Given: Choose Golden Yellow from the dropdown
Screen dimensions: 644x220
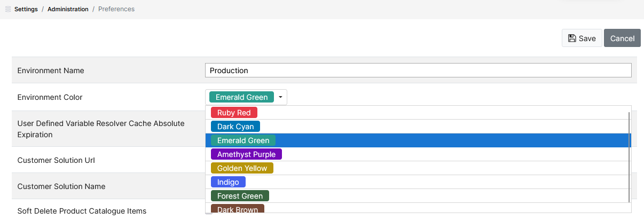Looking at the screenshot, I should point(242,168).
